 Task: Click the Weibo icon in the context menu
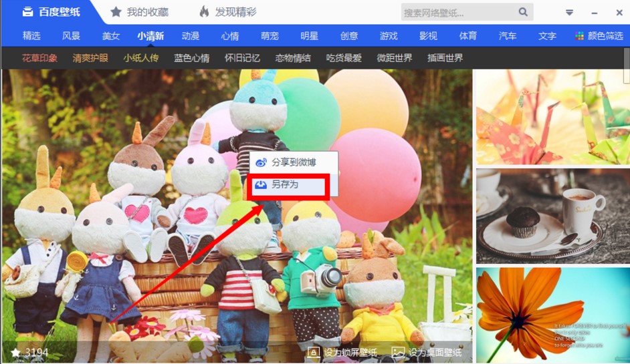pyautogui.click(x=261, y=162)
